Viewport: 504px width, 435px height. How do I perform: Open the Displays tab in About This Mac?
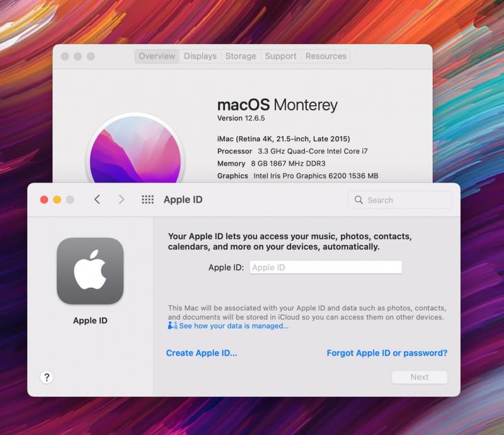[200, 56]
